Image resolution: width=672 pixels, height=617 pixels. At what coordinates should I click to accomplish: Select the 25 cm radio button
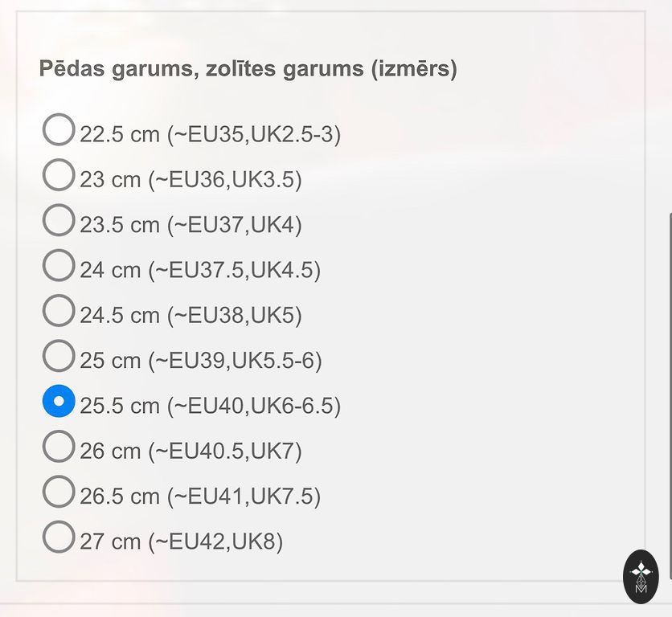click(59, 355)
